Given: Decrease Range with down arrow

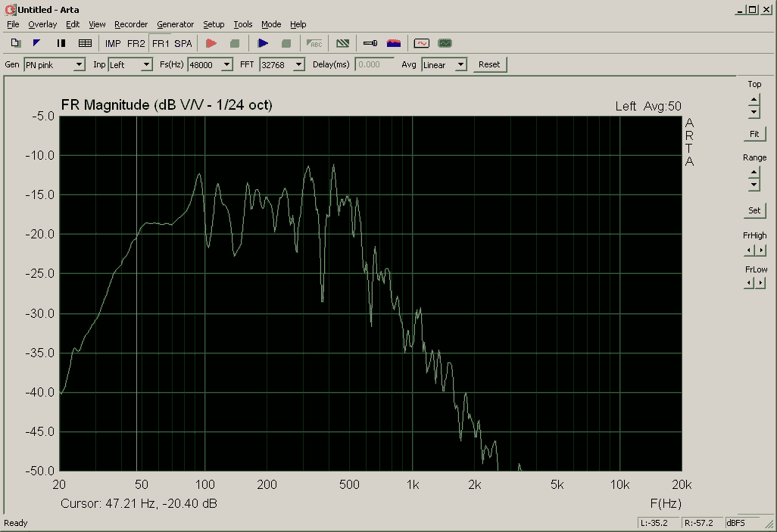Looking at the screenshot, I should coord(754,185).
